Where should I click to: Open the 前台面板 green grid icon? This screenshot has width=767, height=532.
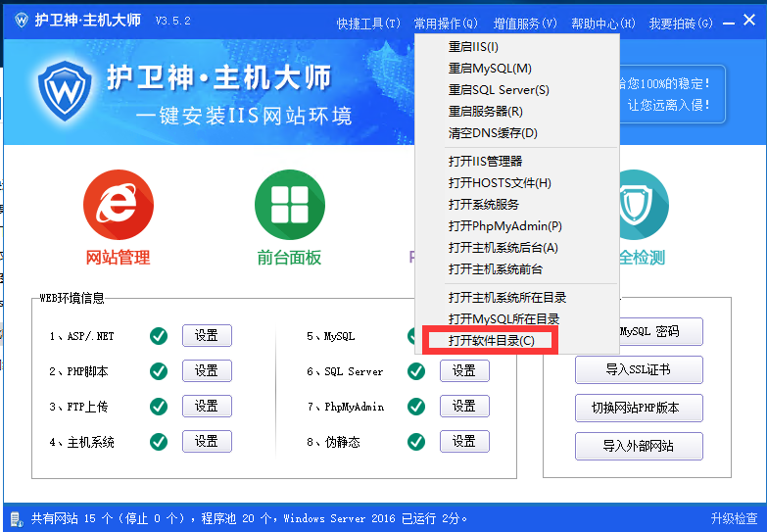coord(289,205)
